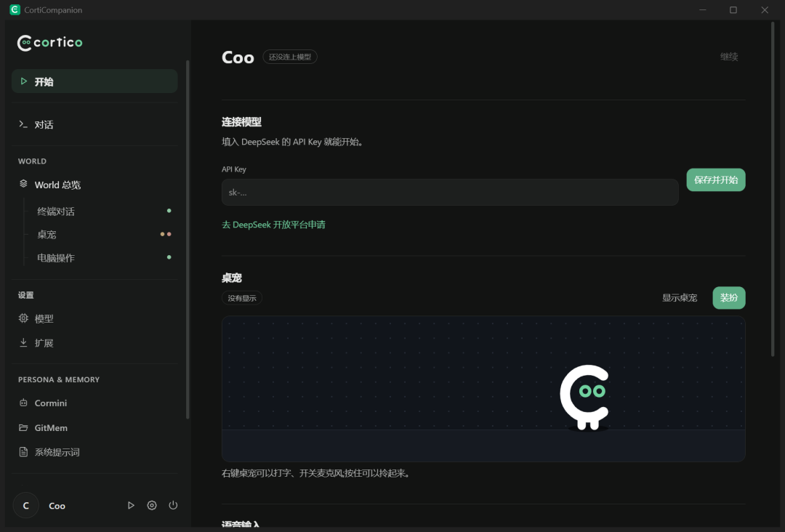Open settings gear in bottom profile bar
The width and height of the screenshot is (785, 532).
[152, 506]
